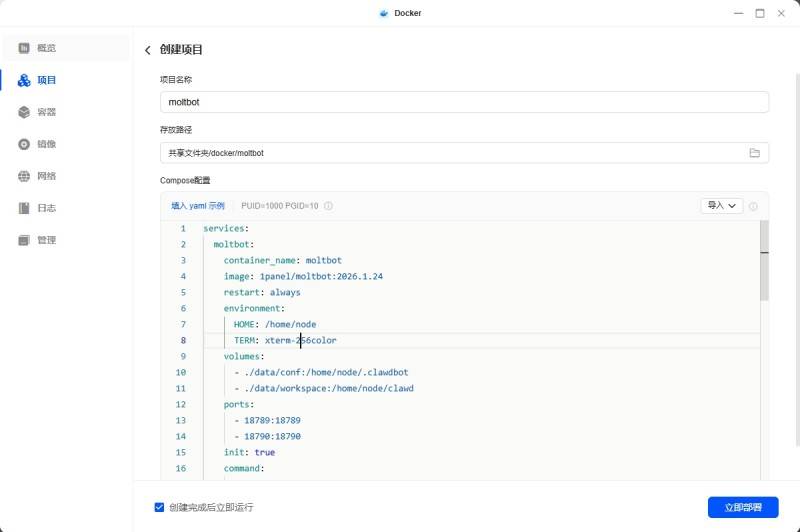Switch to 容器 menu item
The width and height of the screenshot is (800, 532).
[66, 112]
